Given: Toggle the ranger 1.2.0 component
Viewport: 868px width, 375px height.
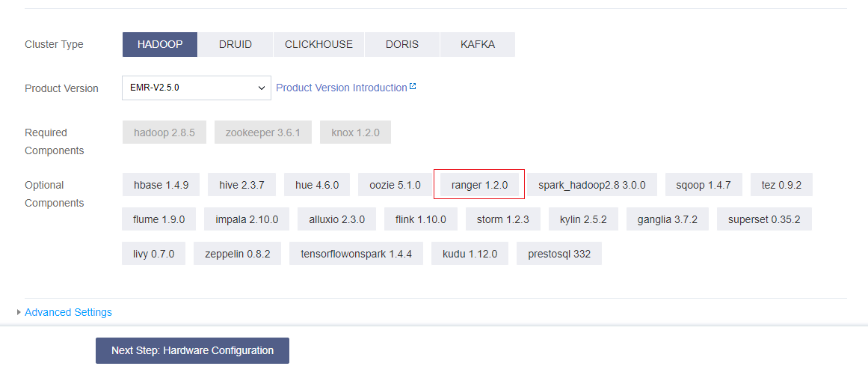Looking at the screenshot, I should coord(479,184).
